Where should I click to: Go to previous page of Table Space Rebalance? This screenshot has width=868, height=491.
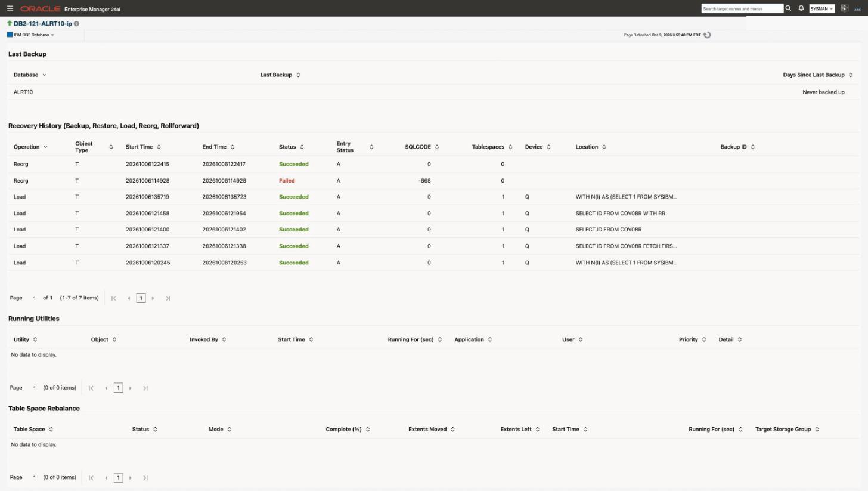[106, 478]
